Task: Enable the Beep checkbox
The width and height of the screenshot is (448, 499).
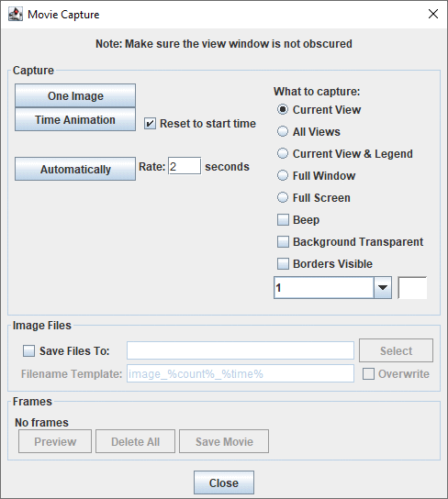Action: (283, 219)
